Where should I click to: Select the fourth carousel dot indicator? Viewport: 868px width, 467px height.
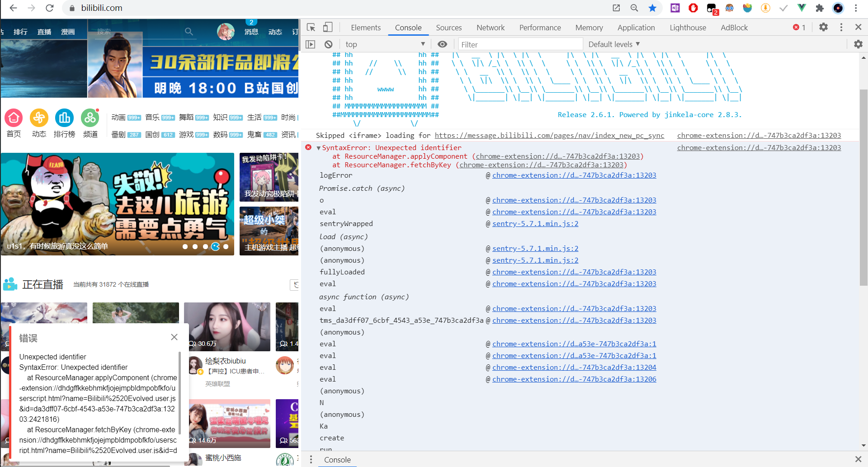pyautogui.click(x=216, y=247)
